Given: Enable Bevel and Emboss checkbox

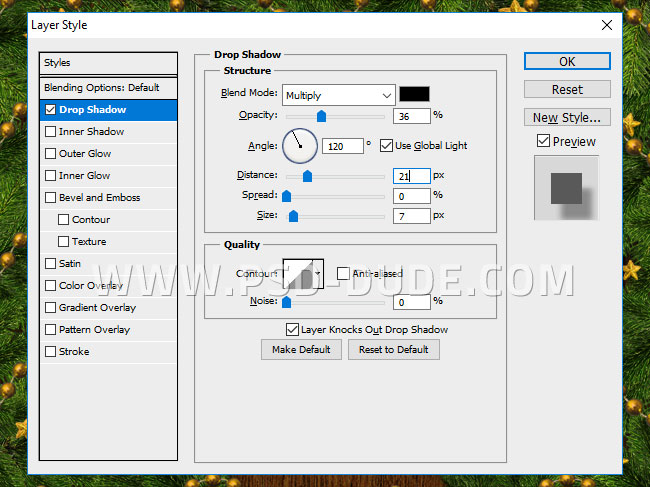Looking at the screenshot, I should [x=51, y=198].
